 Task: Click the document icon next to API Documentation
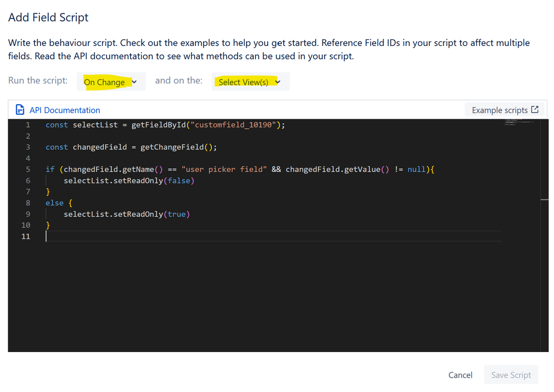coord(20,110)
